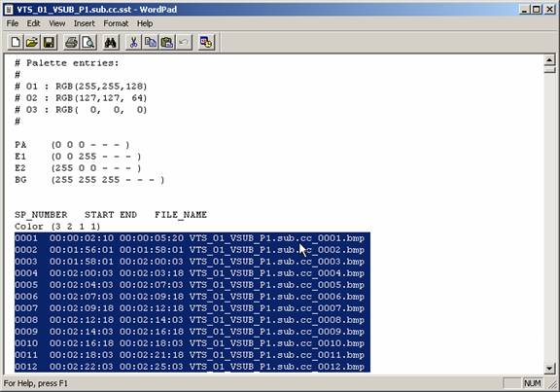Click the scrollbar up arrow
560x392 pixels.
pos(549,60)
